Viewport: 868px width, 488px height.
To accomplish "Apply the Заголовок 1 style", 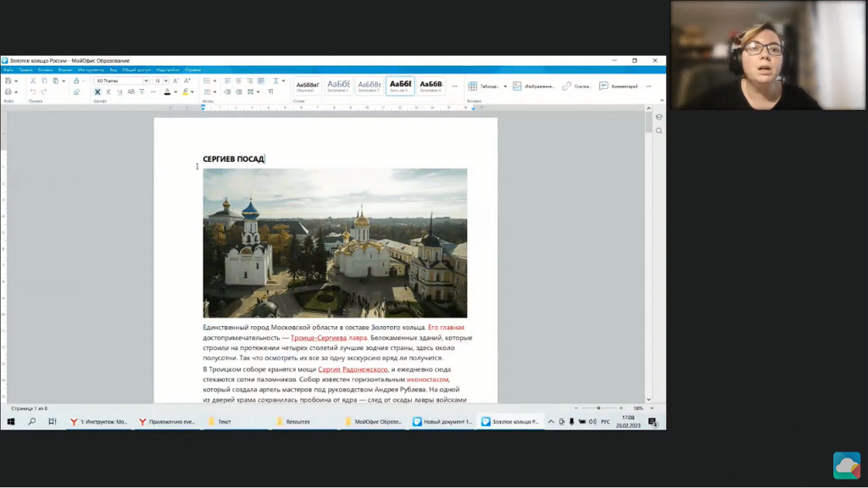I will coord(338,86).
